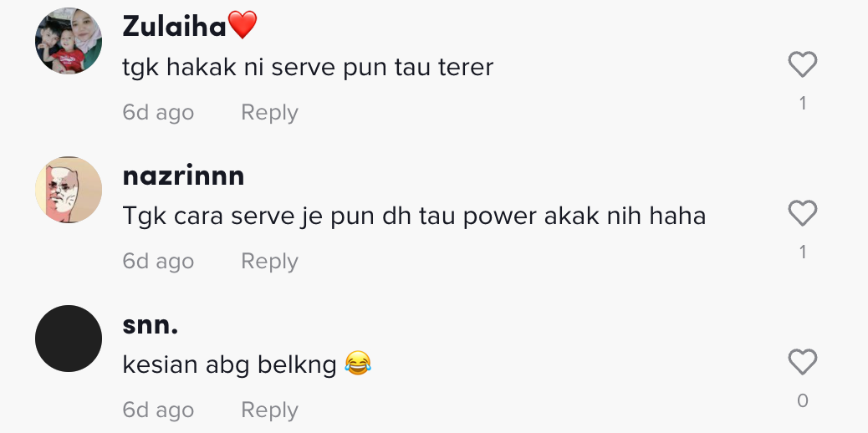
Task: Select the comment 'kesian abg belkng'
Action: click(x=229, y=365)
